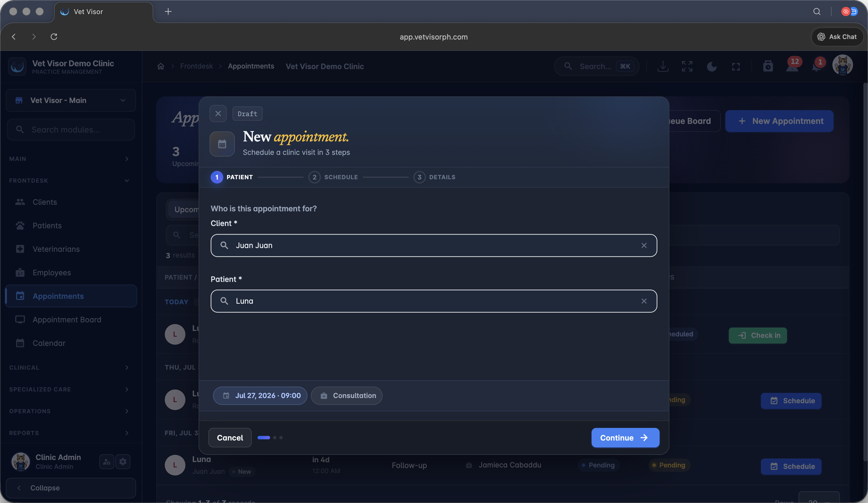
Task: Click the search icon in the Client field
Action: [x=224, y=245]
